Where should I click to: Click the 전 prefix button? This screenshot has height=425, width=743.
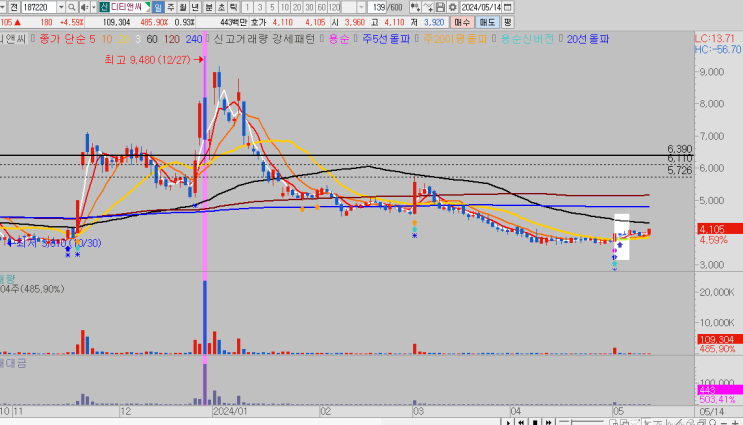(14, 7)
